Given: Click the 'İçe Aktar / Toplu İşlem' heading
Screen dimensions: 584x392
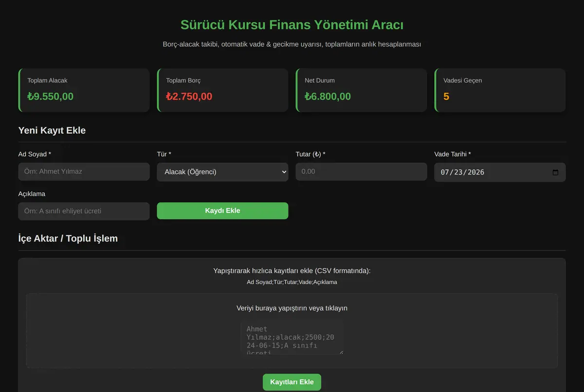Looking at the screenshot, I should pyautogui.click(x=68, y=238).
